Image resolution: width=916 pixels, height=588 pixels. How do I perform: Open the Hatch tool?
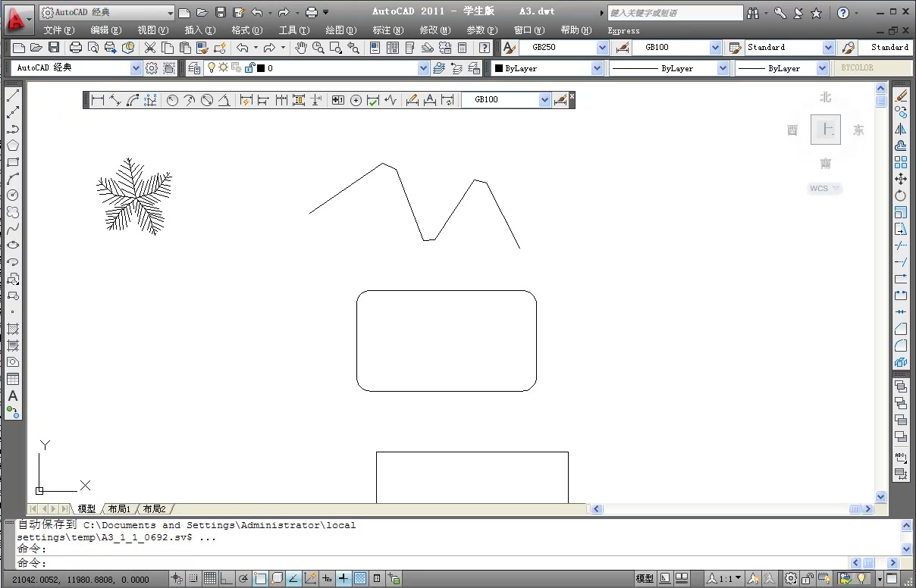13,330
